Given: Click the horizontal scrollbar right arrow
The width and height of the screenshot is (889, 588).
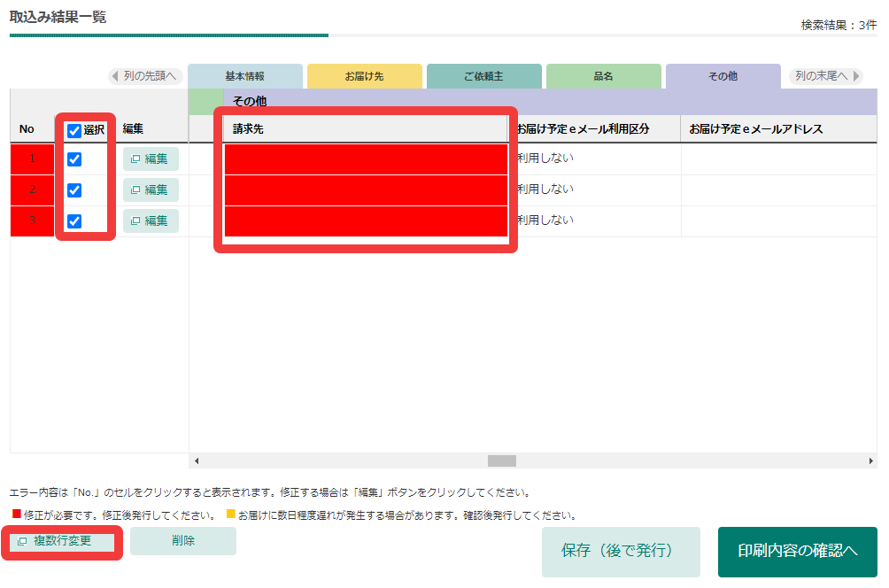Looking at the screenshot, I should click(x=871, y=461).
